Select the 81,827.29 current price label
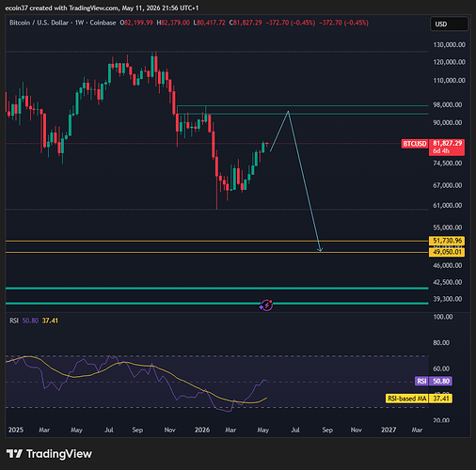This screenshot has width=476, height=470. (447, 143)
